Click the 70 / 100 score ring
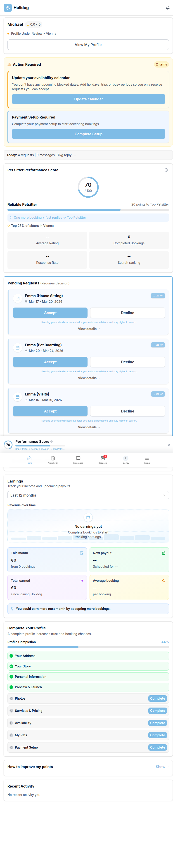This screenshot has height=868, width=173. (x=88, y=187)
